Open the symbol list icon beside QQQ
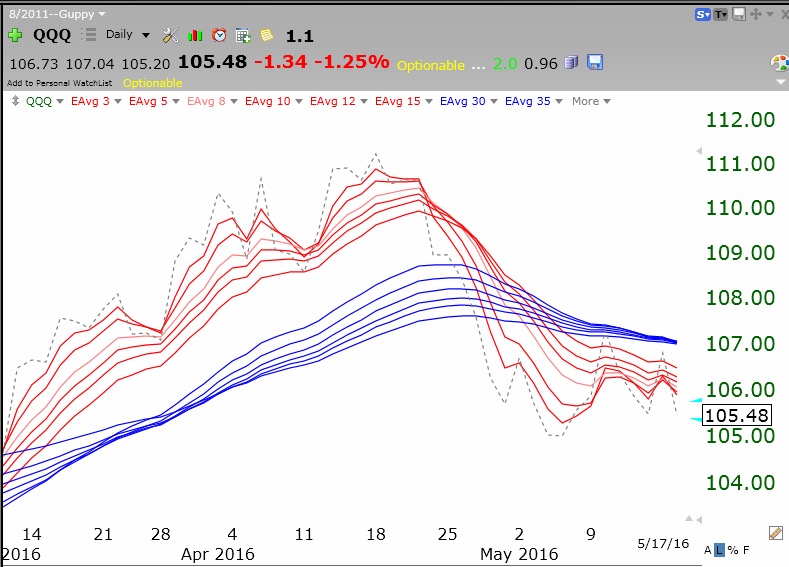The width and height of the screenshot is (789, 567). point(89,35)
